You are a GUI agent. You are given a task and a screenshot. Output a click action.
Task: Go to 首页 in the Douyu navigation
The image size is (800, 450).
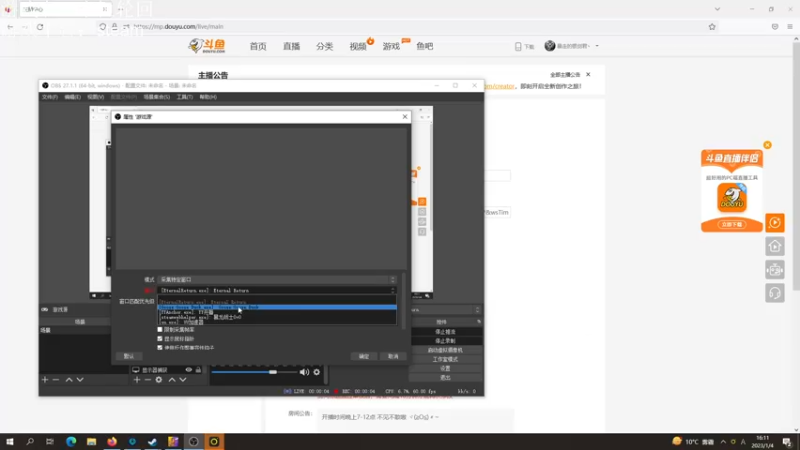click(x=258, y=46)
